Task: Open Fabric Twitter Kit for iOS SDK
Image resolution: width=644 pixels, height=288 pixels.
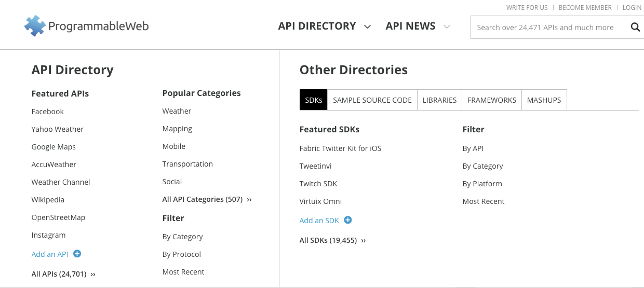Action: point(340,148)
